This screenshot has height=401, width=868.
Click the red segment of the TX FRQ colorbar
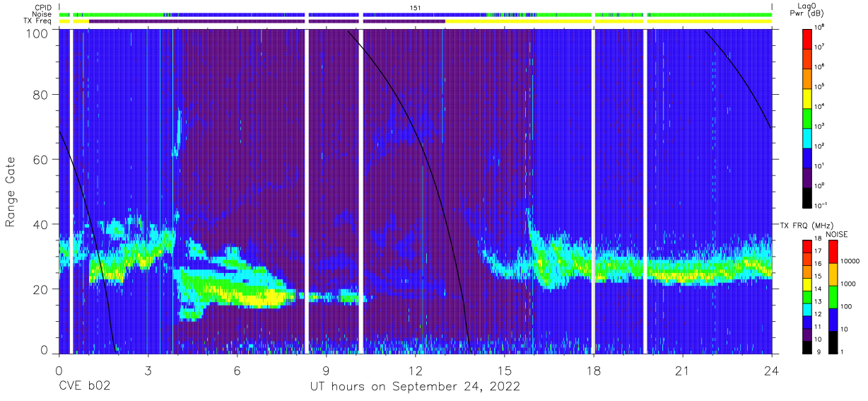(807, 246)
